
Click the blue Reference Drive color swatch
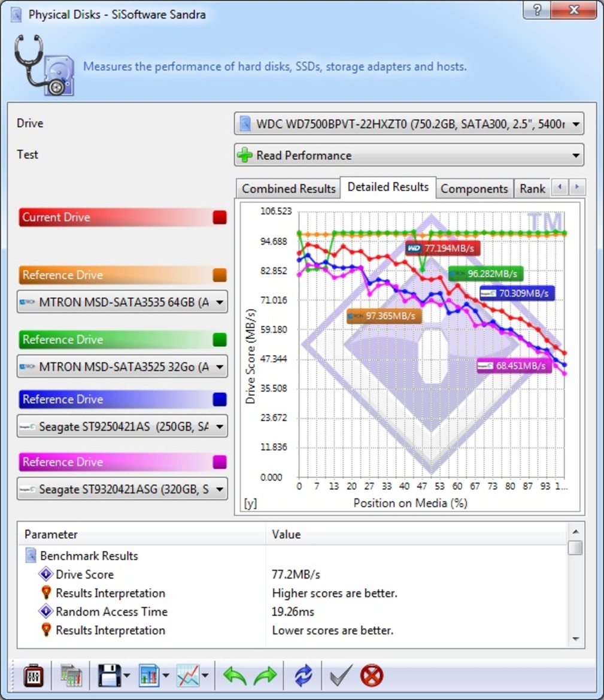(x=220, y=399)
